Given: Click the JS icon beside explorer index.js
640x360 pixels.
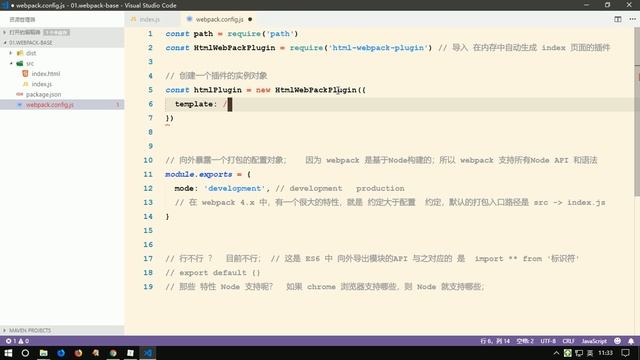Looking at the screenshot, I should (25, 84).
